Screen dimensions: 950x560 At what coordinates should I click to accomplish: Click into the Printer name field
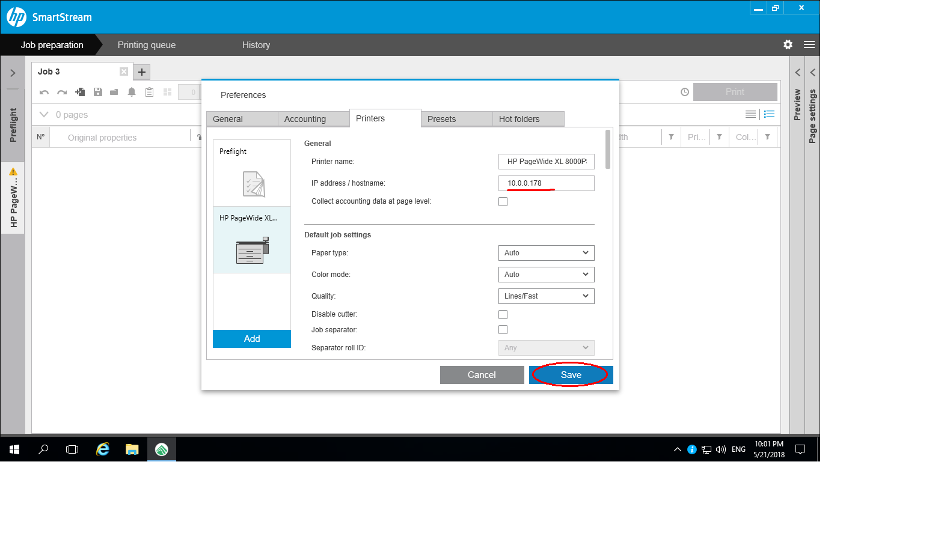[546, 162]
